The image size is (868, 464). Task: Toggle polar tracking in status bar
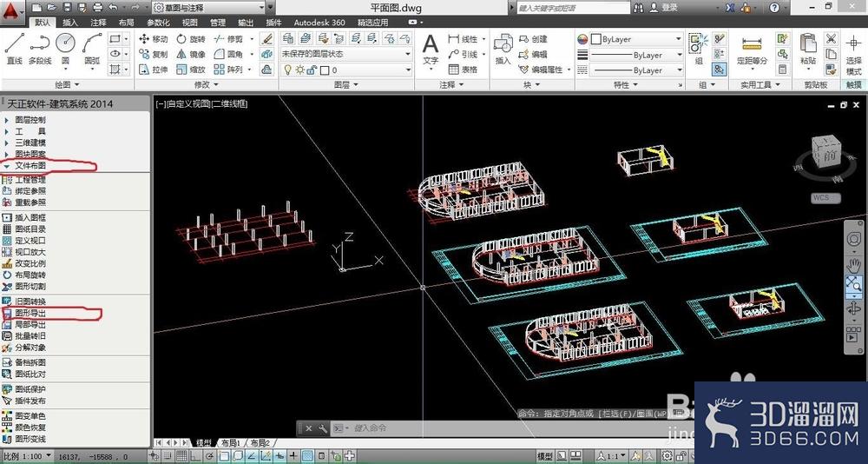pyautogui.click(x=210, y=456)
